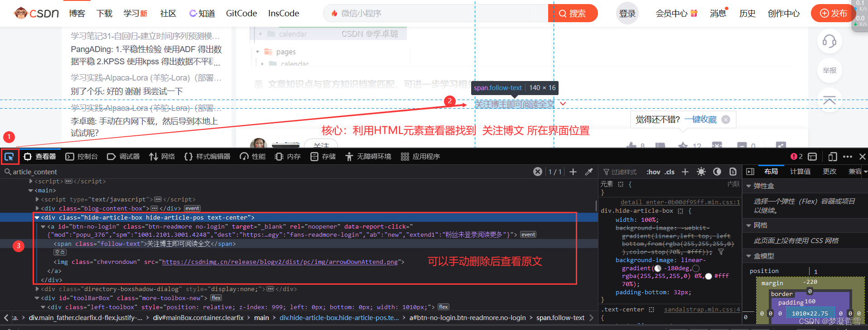Click the 一键收藏 link
This screenshot has width=868, height=330.
click(700, 120)
